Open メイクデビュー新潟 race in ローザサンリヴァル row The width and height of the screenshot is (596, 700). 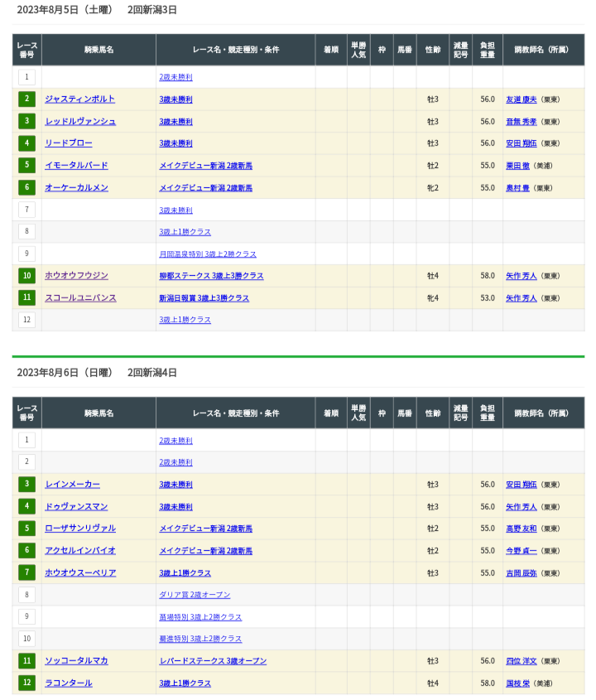point(205,529)
